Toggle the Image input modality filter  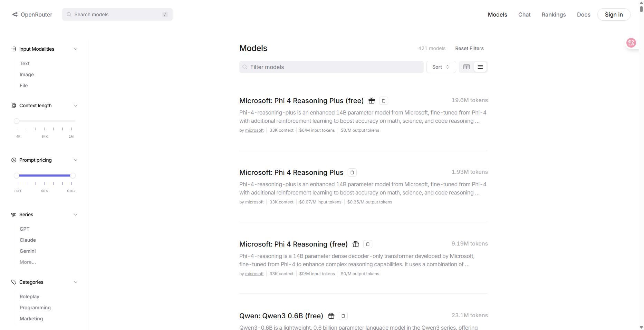[27, 74]
